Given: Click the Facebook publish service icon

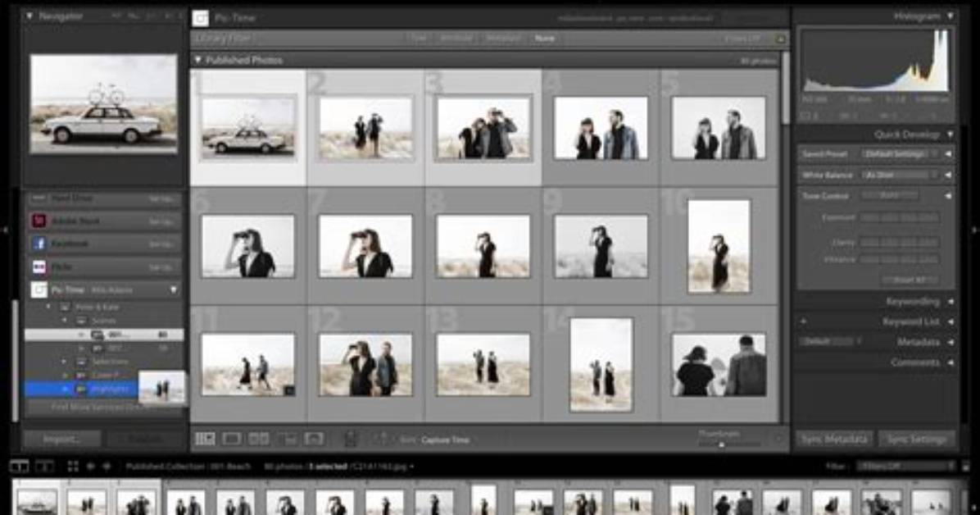Looking at the screenshot, I should 39,244.
